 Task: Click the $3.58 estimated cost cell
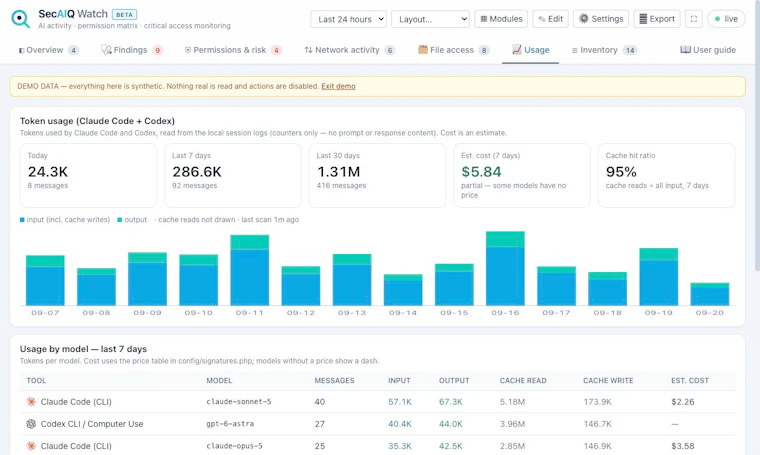pyautogui.click(x=682, y=446)
